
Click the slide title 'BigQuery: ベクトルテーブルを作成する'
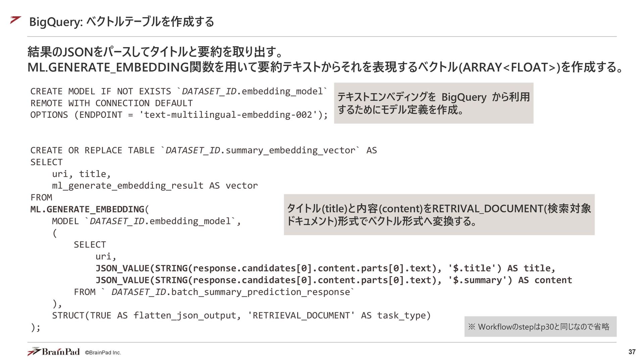121,22
